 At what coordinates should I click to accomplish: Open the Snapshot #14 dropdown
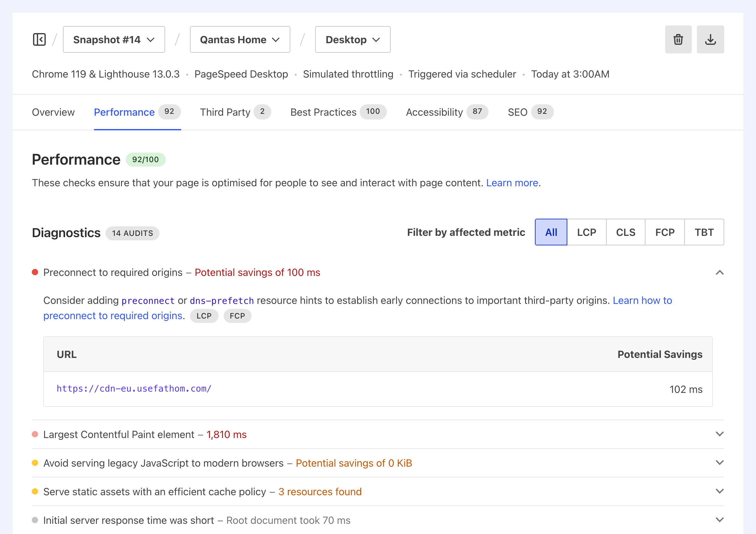click(114, 39)
